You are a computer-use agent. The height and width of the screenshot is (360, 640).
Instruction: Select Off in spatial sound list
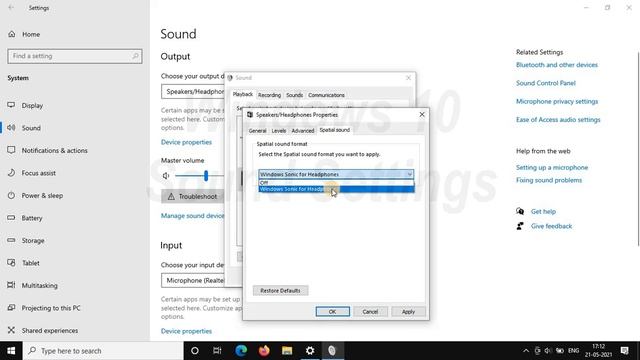(x=336, y=182)
